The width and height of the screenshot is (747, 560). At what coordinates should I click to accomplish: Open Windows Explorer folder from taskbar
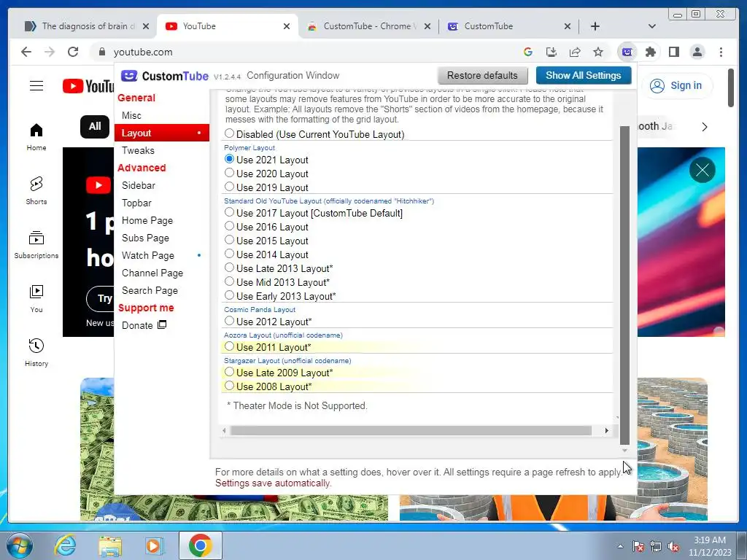point(110,545)
